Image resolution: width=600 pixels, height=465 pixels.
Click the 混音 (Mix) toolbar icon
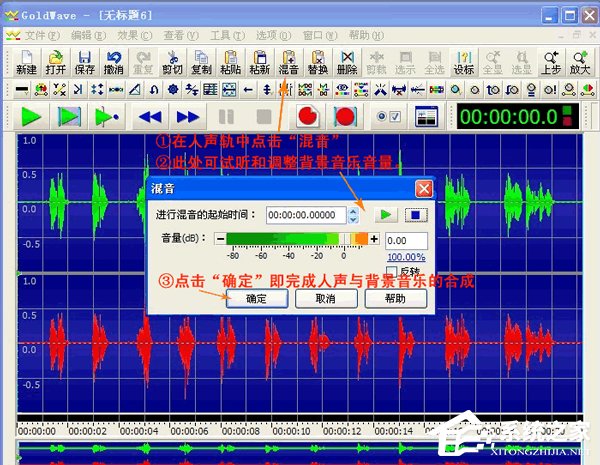point(288,63)
